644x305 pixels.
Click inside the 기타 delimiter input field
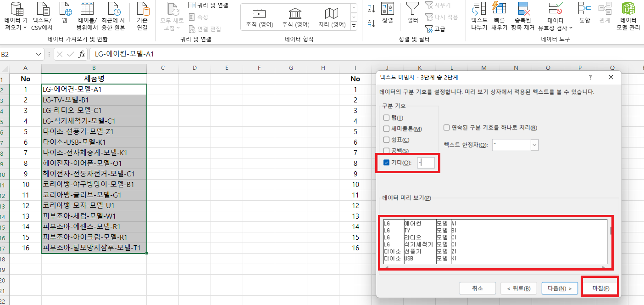tap(427, 163)
